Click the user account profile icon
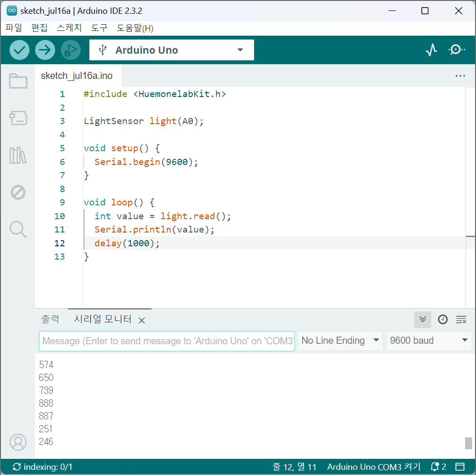This screenshot has height=475, width=476. pyautogui.click(x=18, y=442)
